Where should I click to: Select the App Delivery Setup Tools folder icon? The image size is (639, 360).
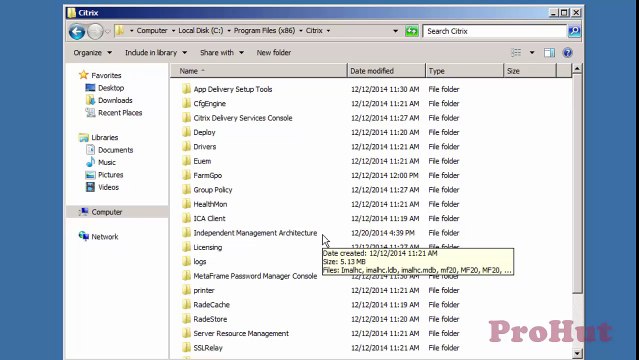point(186,89)
